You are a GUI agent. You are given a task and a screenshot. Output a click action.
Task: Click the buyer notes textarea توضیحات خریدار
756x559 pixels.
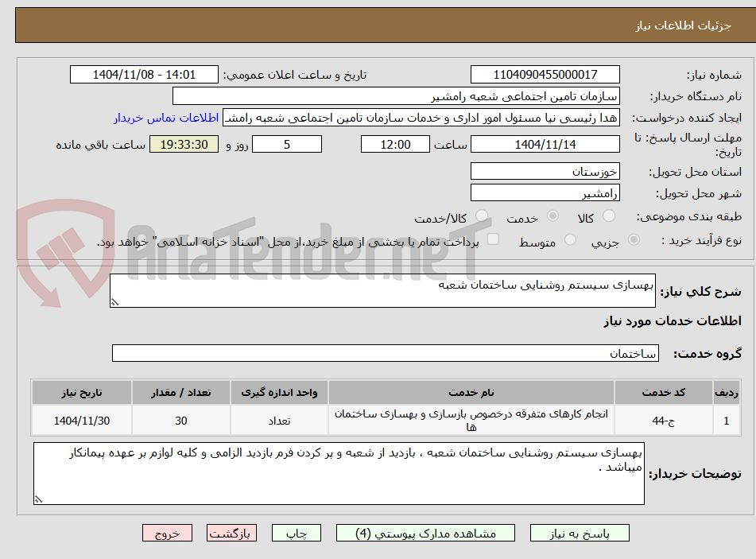coord(339,474)
